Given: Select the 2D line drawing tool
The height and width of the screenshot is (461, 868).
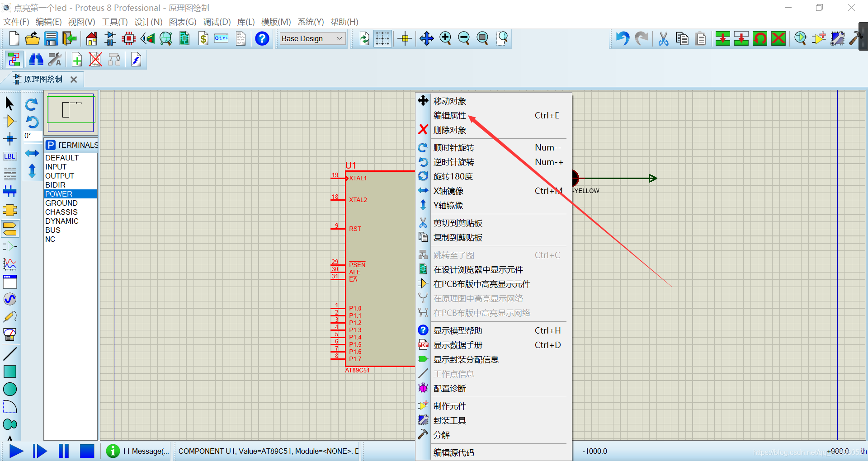Looking at the screenshot, I should 9,353.
